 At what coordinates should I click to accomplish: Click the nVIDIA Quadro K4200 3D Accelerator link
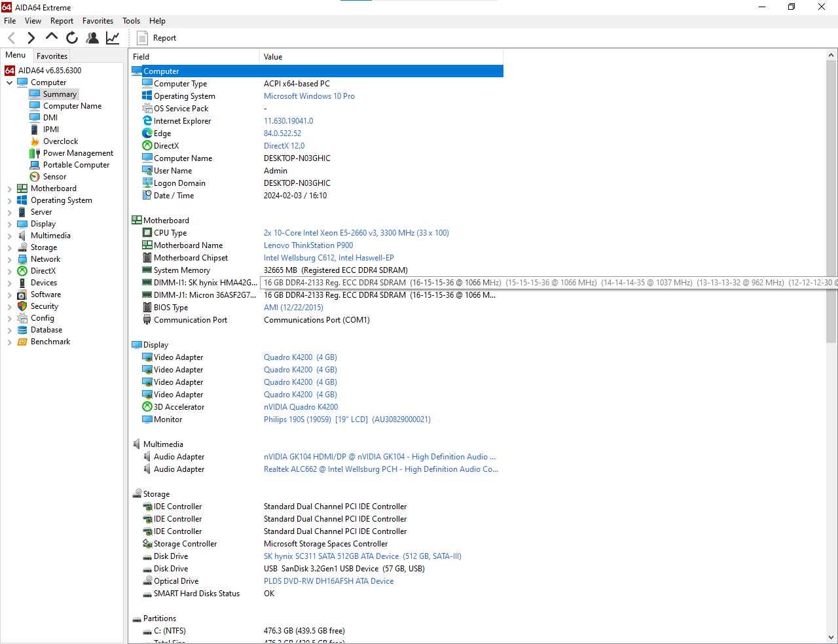click(x=301, y=407)
